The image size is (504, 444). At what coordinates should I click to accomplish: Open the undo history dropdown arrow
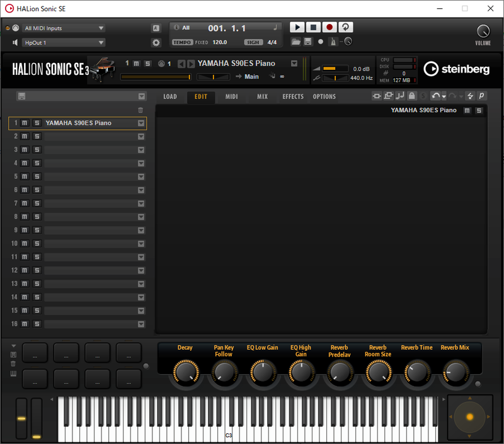coord(444,96)
